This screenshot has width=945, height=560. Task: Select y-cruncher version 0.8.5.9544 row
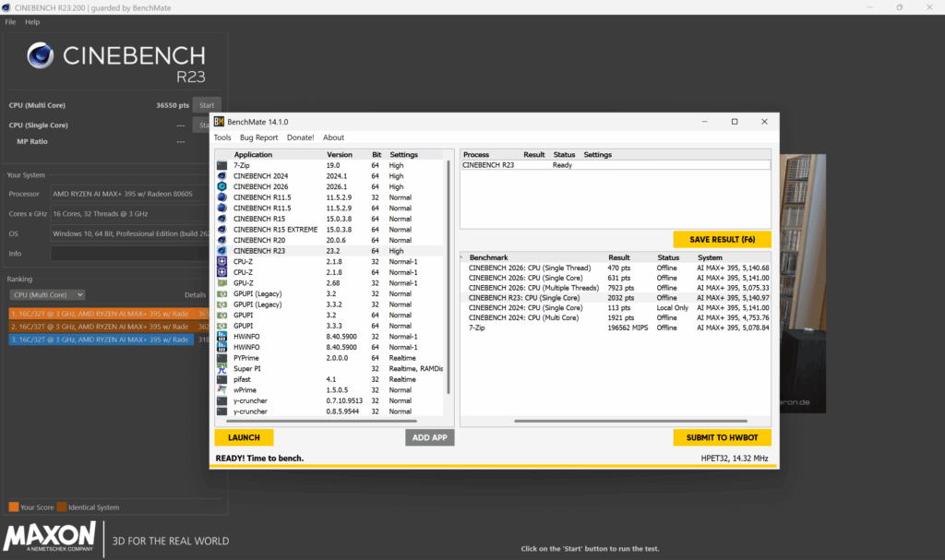click(x=329, y=411)
